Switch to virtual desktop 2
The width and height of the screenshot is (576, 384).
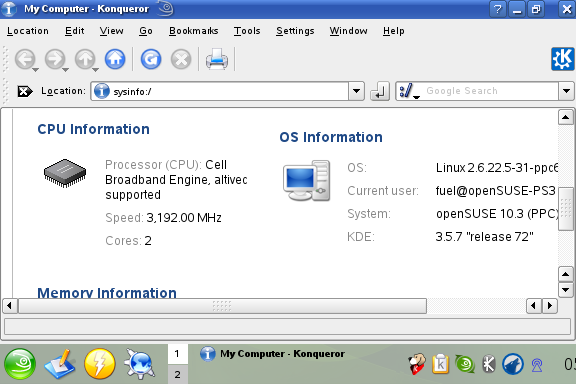pos(178,374)
